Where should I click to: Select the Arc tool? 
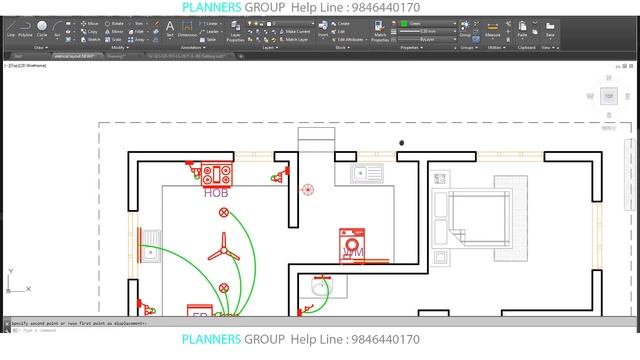tap(57, 29)
